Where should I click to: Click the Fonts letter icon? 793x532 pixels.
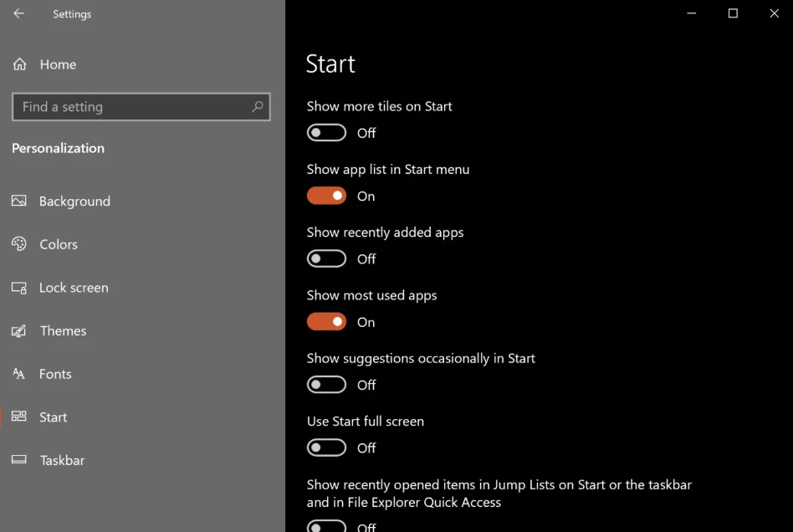[x=19, y=374]
